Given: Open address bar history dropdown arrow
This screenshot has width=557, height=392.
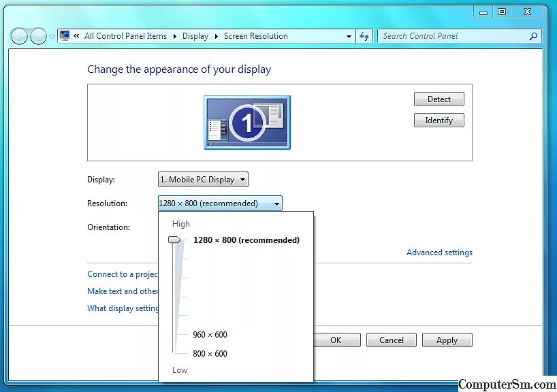Looking at the screenshot, I should (x=349, y=36).
